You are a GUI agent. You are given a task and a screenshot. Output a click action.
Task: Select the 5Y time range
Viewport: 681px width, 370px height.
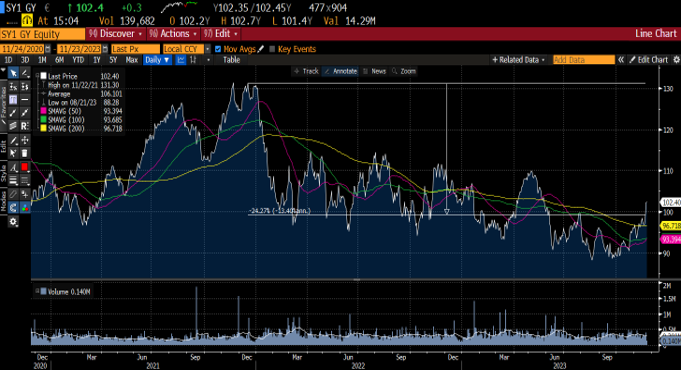tap(113, 60)
